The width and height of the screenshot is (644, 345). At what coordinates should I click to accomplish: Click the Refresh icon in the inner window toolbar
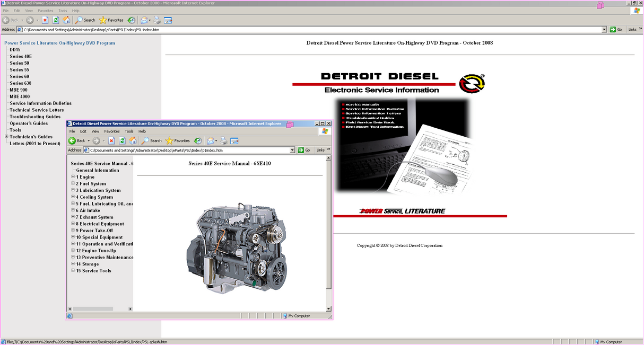coord(123,140)
